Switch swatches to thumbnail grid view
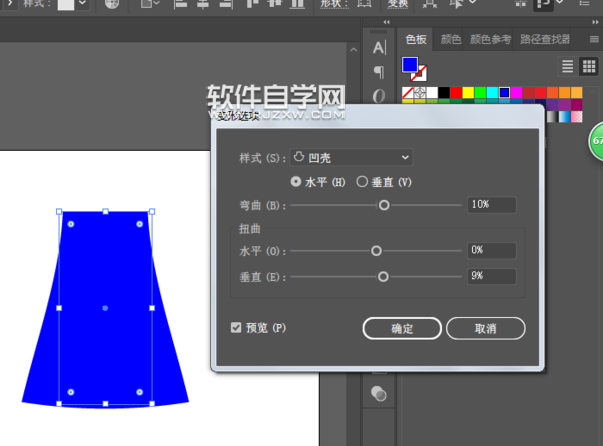 [x=589, y=66]
